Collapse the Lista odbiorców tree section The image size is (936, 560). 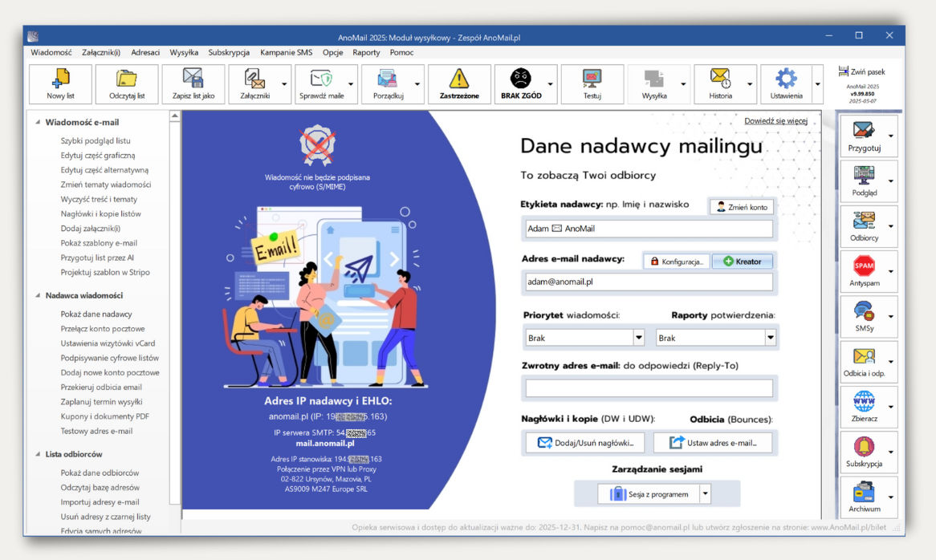(x=38, y=454)
